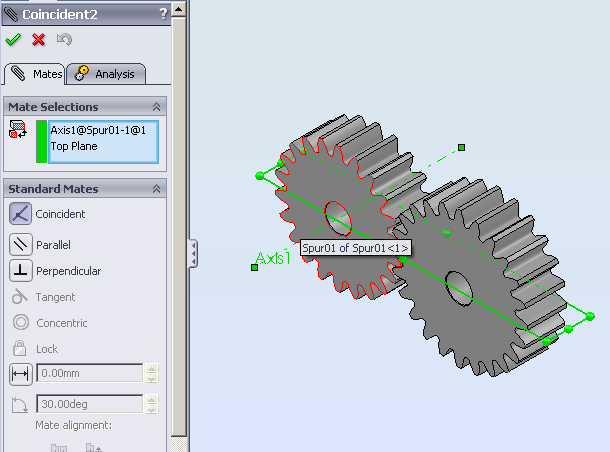Click the 0.00mm distance field
This screenshot has height=452, width=610.
(90, 374)
